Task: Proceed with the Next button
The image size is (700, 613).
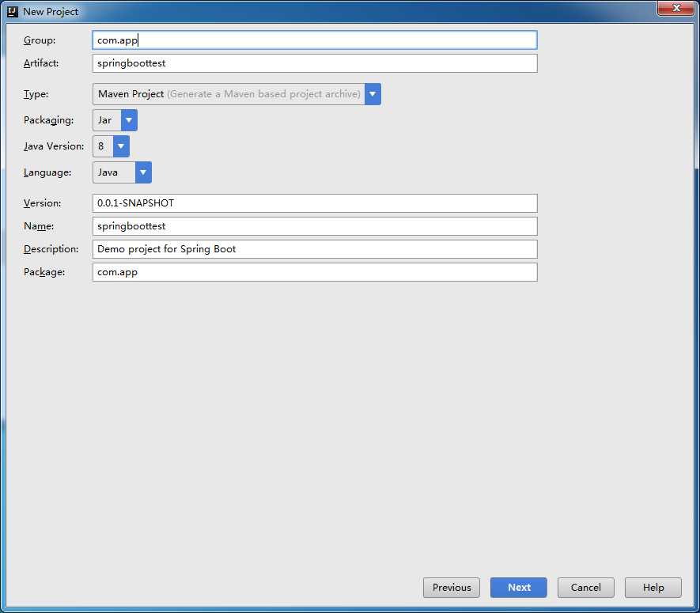Action: pyautogui.click(x=519, y=588)
